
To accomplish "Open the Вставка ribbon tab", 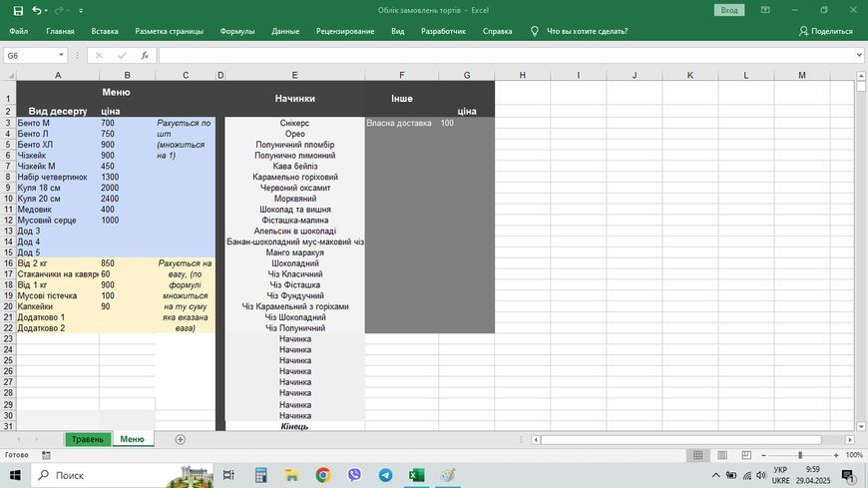I will point(105,31).
